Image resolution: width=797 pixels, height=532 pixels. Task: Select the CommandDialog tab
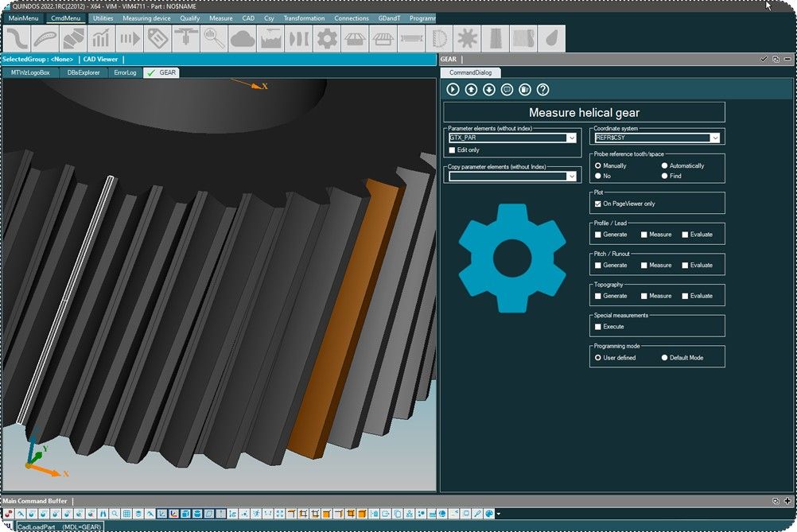(x=470, y=72)
